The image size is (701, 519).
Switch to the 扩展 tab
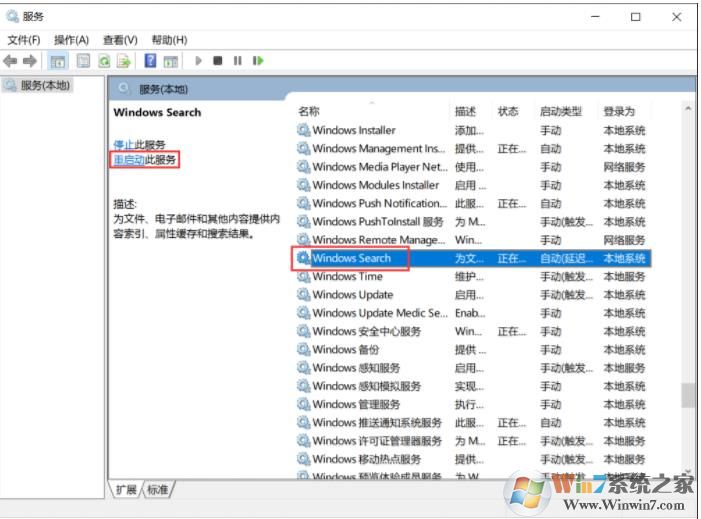coord(126,489)
